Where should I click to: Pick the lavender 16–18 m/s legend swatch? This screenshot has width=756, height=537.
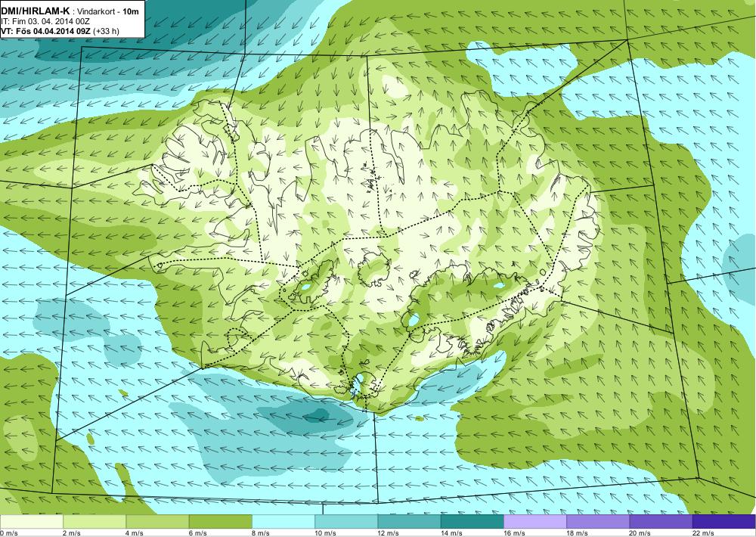[x=535, y=522]
